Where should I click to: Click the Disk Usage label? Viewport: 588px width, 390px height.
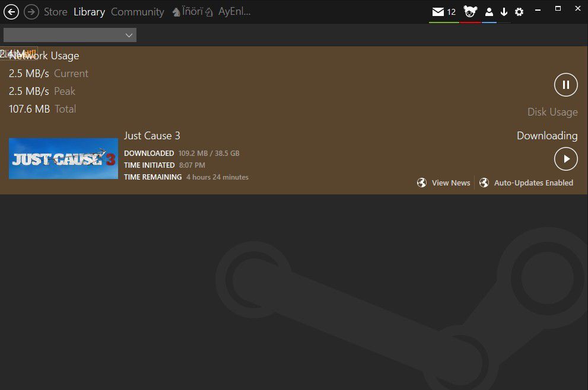click(x=552, y=112)
